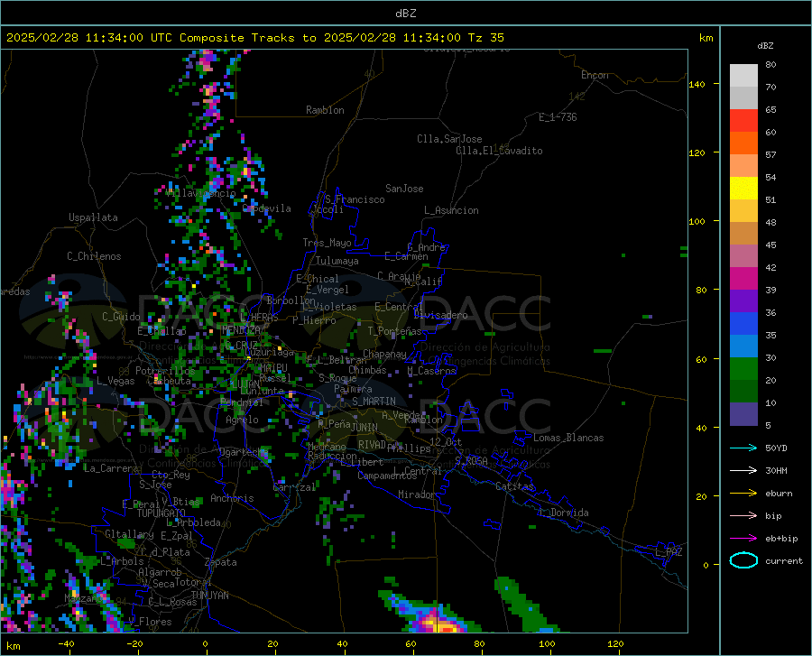The image size is (812, 656).
Task: Click the 120 km horizontal axis tick label
Action: pyautogui.click(x=615, y=644)
